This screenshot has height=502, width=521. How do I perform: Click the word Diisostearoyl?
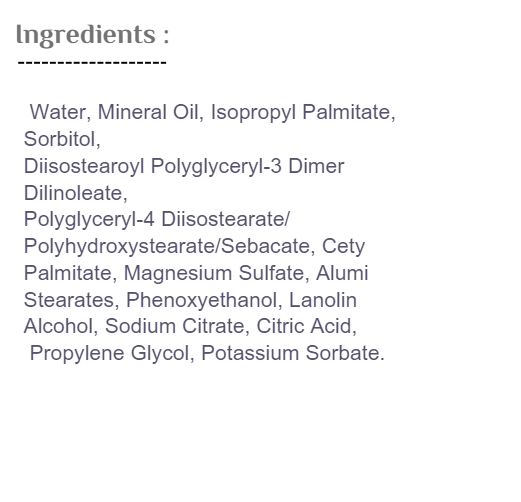(84, 166)
